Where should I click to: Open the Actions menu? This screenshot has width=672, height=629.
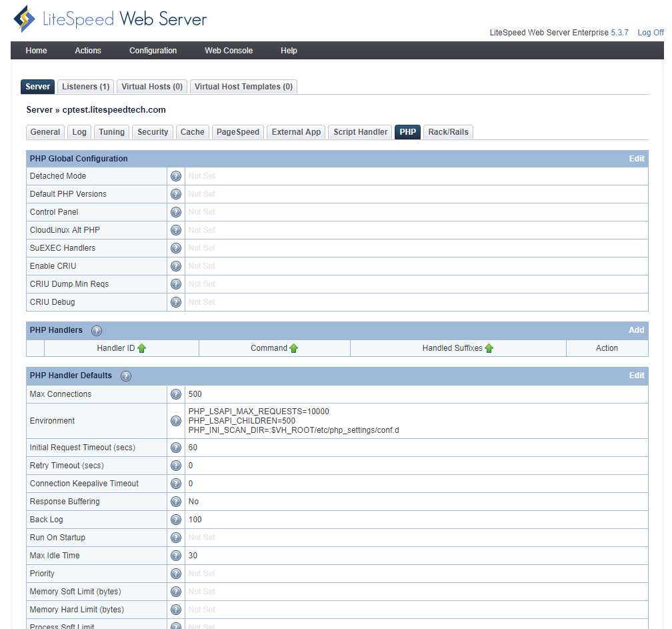[88, 51]
